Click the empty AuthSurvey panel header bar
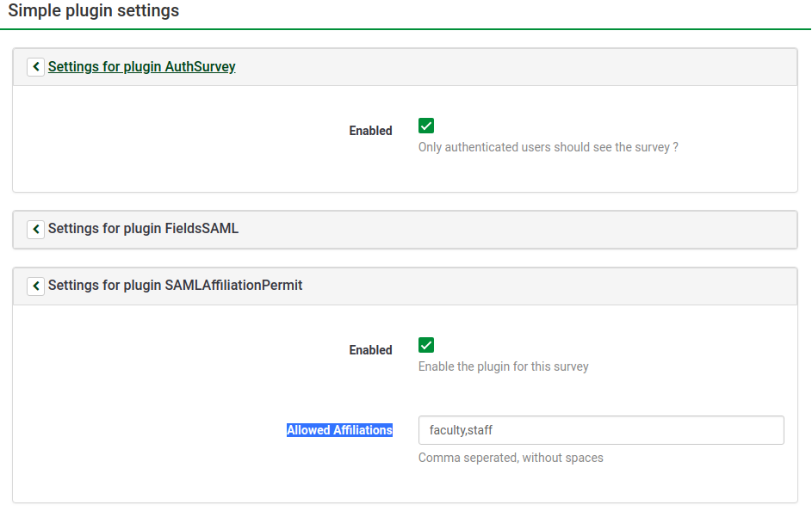This screenshot has height=511, width=812. 517,67
